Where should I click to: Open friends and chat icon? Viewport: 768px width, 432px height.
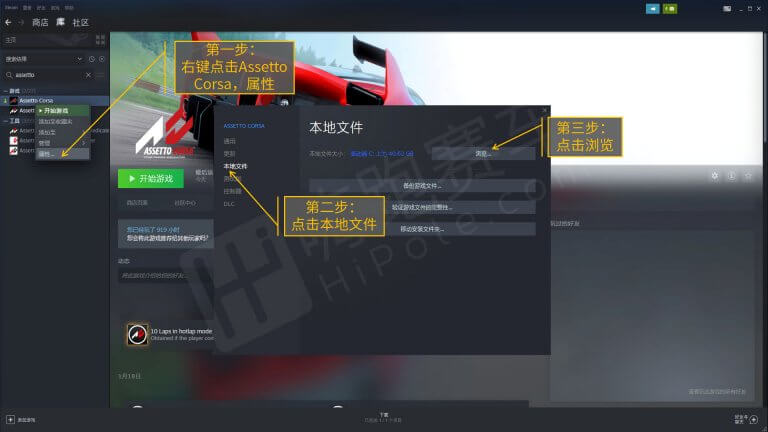pyautogui.click(x=753, y=420)
